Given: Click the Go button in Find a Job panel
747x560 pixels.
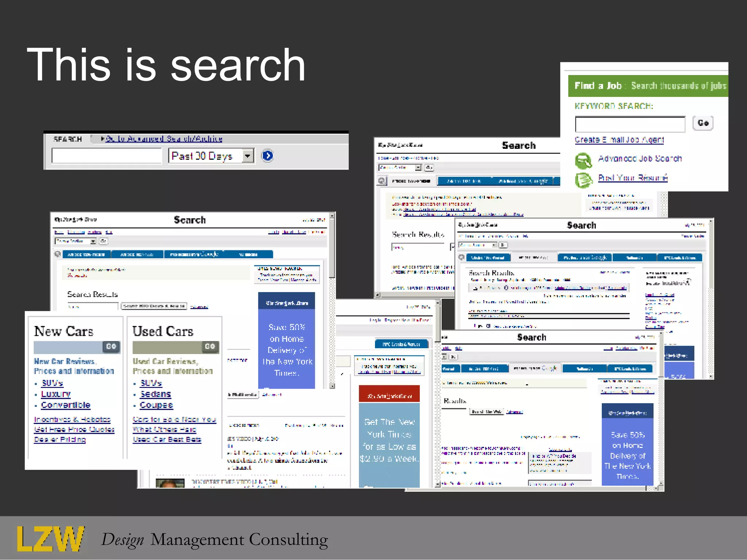Looking at the screenshot, I should tap(703, 123).
